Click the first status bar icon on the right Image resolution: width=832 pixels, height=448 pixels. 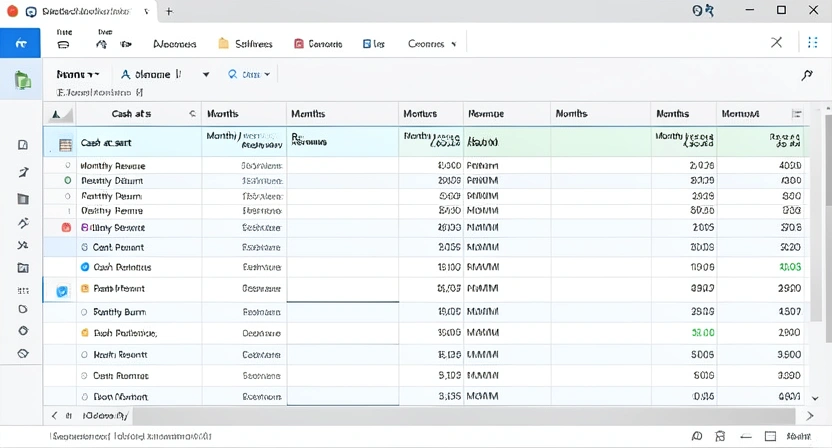coord(697,436)
